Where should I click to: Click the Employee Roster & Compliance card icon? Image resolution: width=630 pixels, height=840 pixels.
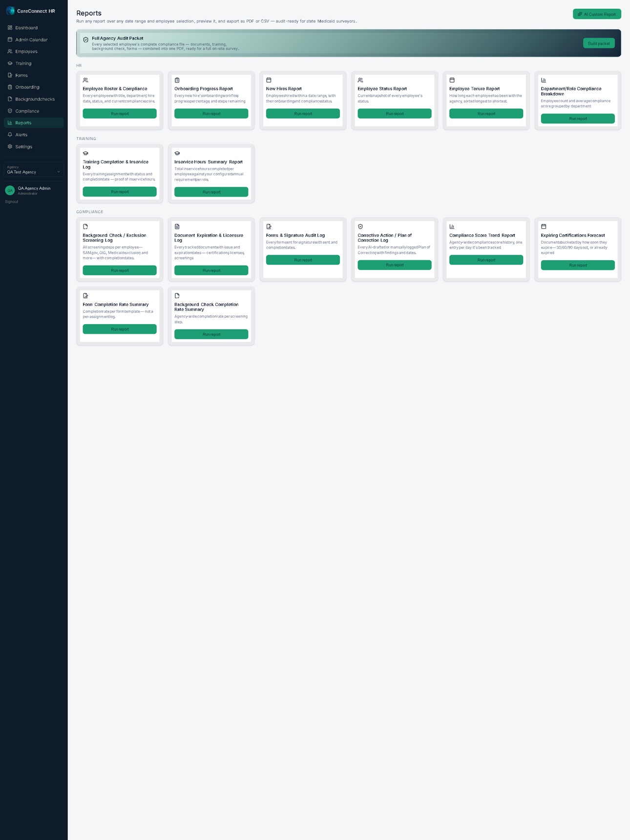coord(85,80)
